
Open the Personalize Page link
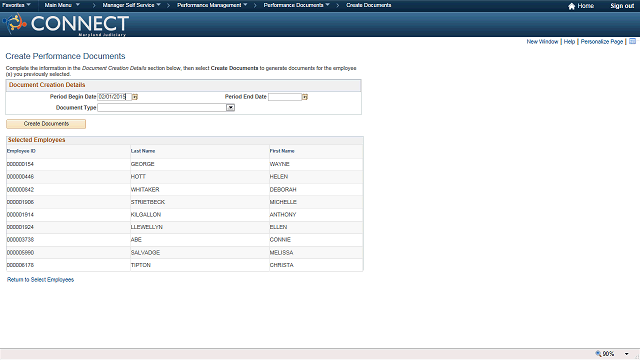tap(602, 42)
